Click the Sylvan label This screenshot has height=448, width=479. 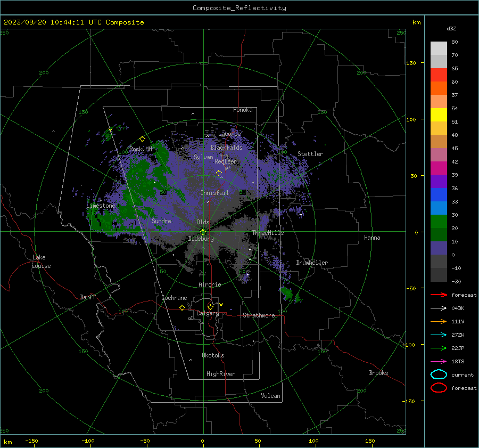[203, 157]
